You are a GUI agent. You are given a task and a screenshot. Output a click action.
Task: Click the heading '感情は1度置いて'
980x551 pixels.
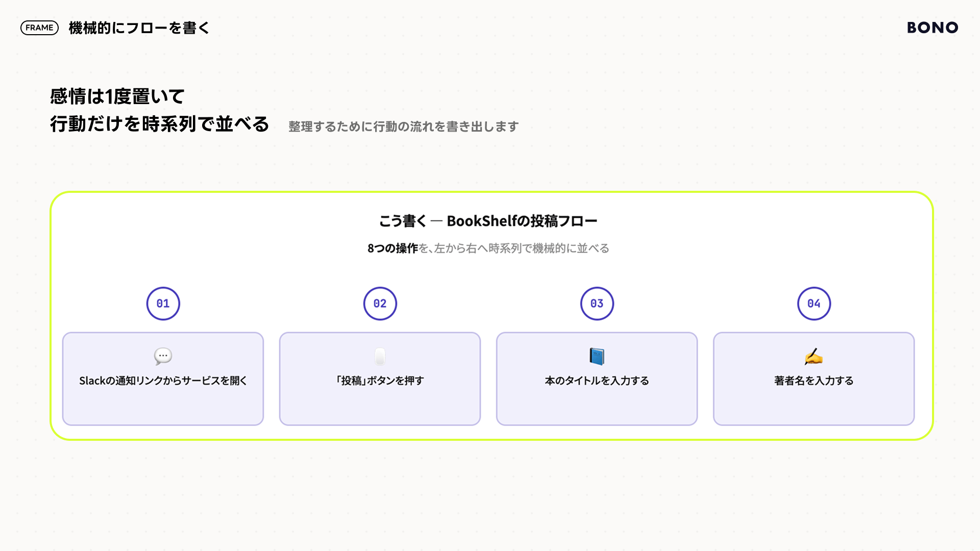coord(117,96)
